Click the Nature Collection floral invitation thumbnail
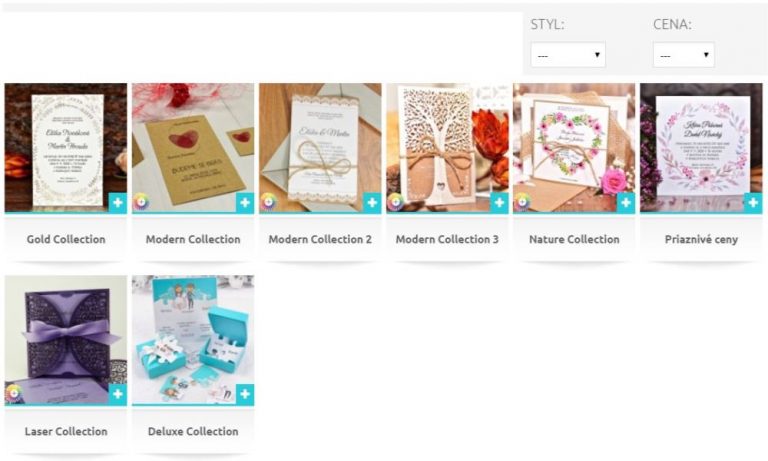 click(x=574, y=148)
